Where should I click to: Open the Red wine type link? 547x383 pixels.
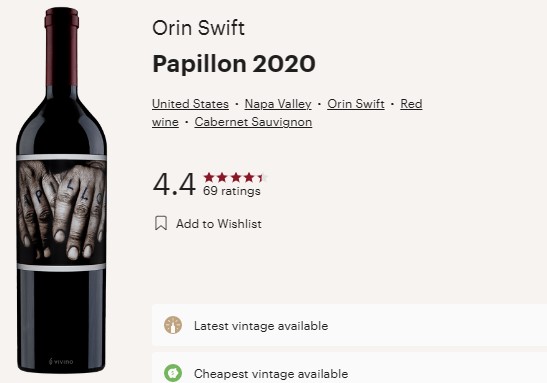pos(411,104)
